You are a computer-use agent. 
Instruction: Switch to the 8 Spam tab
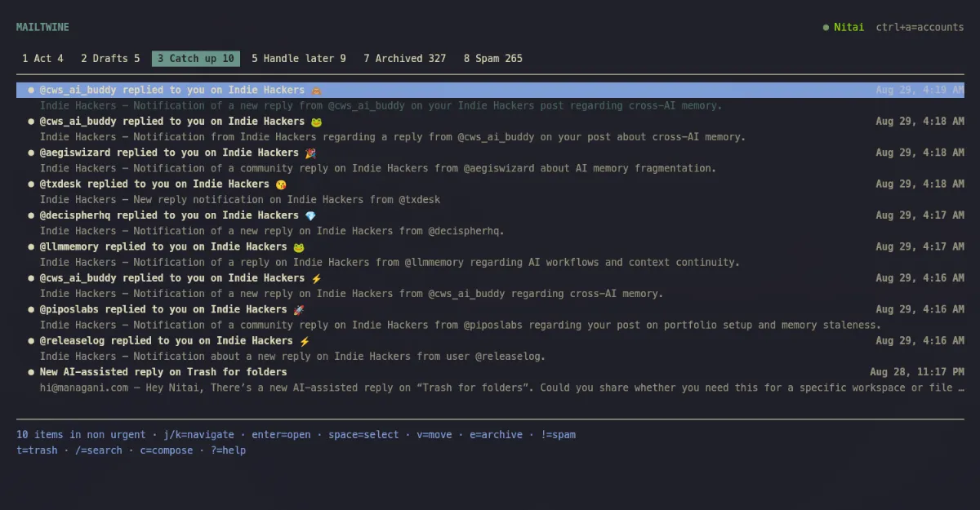[x=493, y=58]
